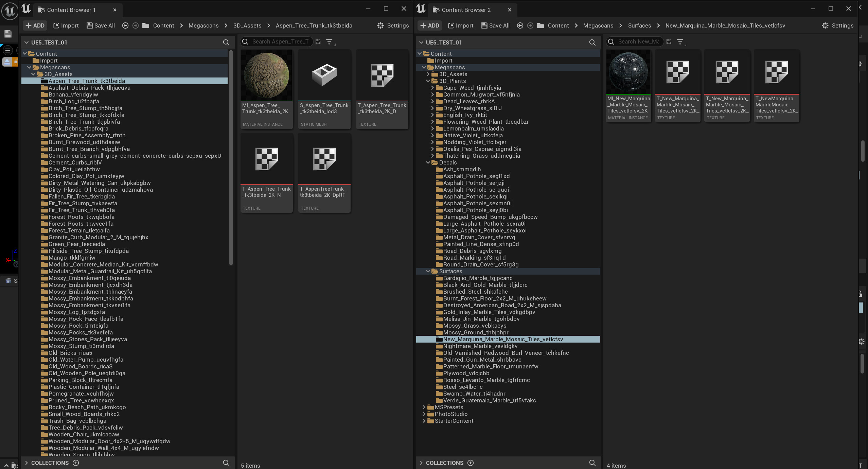The width and height of the screenshot is (868, 469).
Task: Click the ADD button in Content Browser 1
Action: tap(35, 25)
